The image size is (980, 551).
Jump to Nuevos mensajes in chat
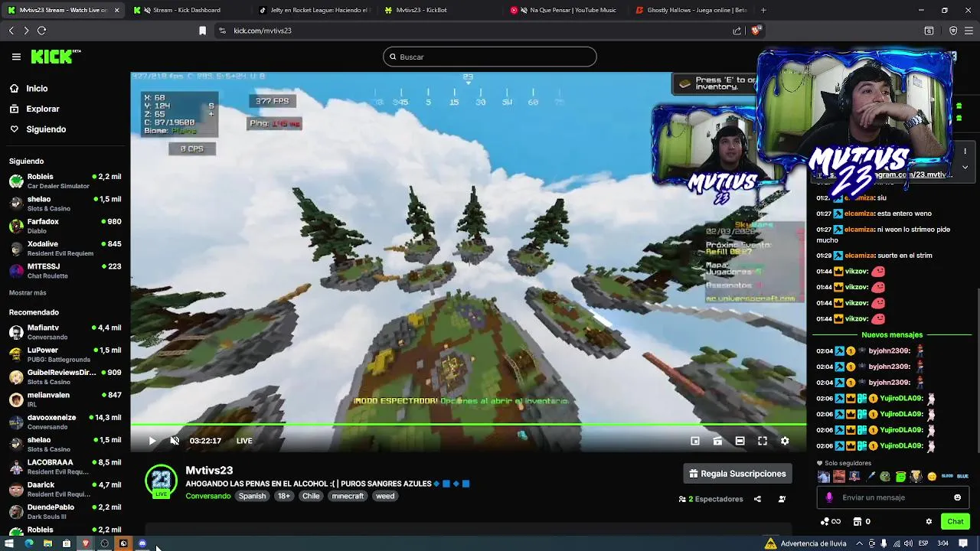coord(892,334)
